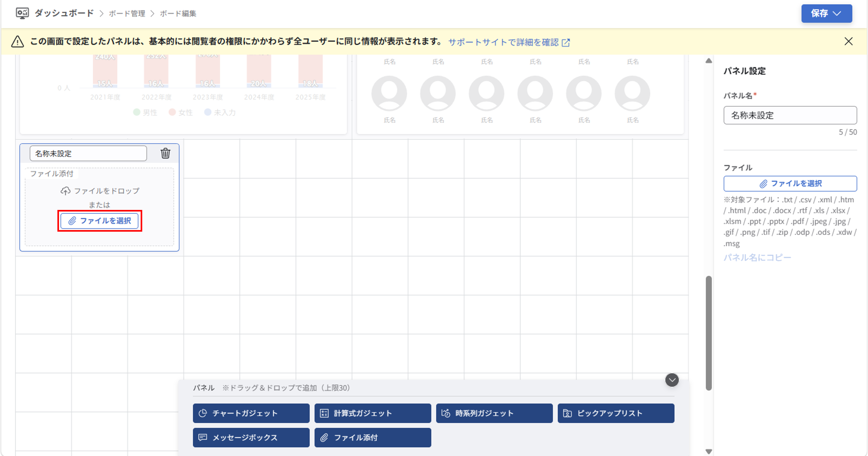Select the ファイル添付 panel button in palette
This screenshot has height=456, width=868.
coord(373,437)
